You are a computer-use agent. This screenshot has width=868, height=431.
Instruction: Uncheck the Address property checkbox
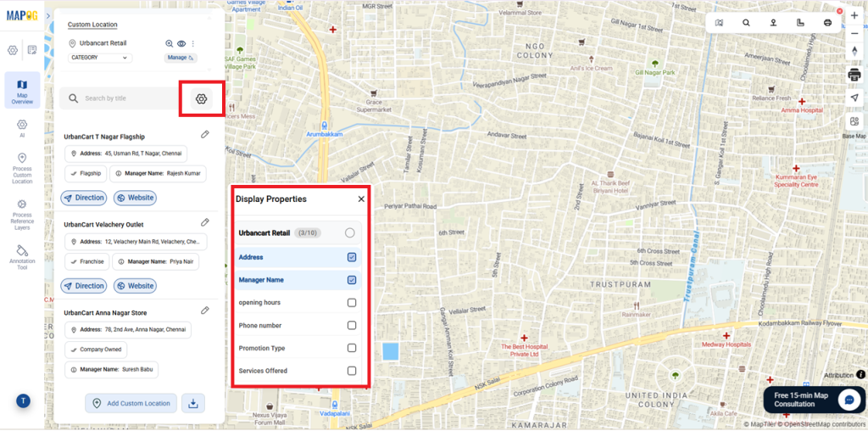tap(352, 257)
